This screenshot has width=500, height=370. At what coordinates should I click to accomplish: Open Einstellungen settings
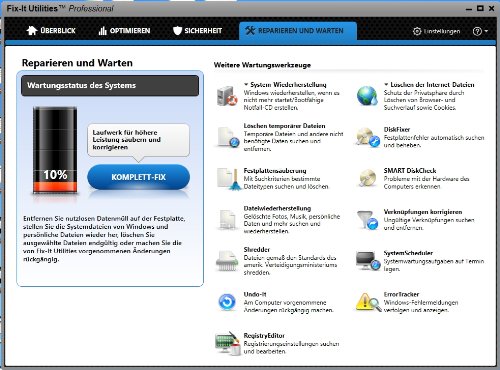[436, 31]
